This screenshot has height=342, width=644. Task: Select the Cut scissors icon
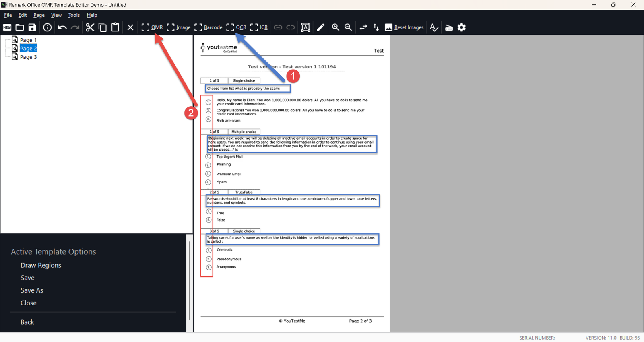[x=90, y=27]
